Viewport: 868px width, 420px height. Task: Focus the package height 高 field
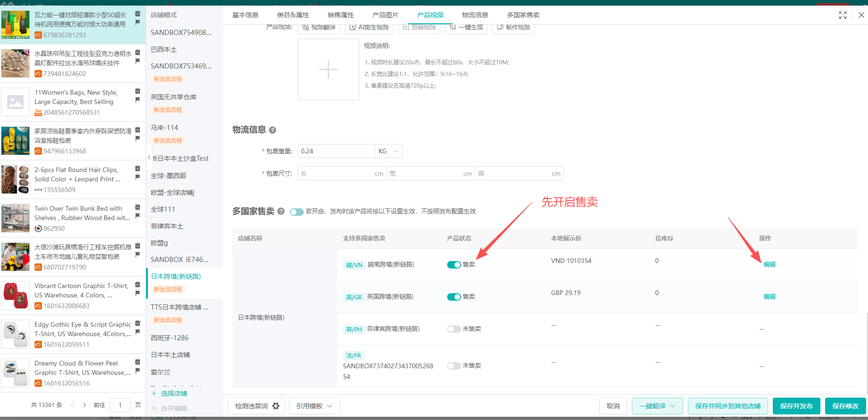pyautogui.click(x=519, y=173)
